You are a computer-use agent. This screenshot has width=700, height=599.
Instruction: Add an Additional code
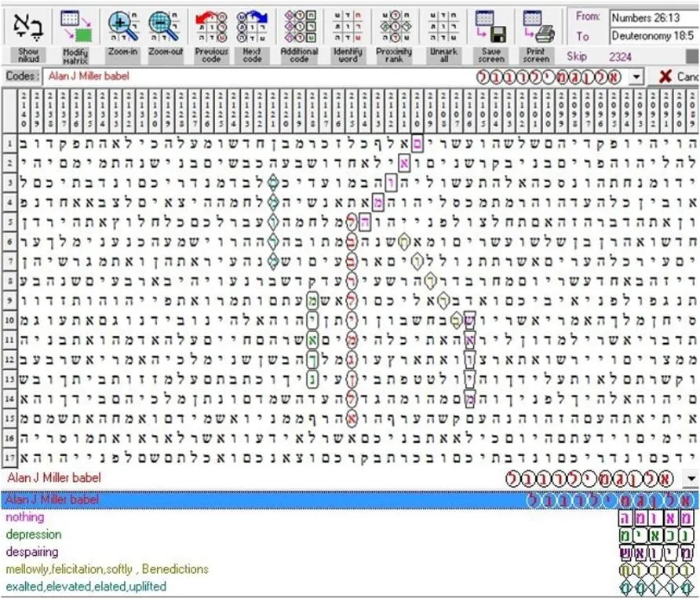[300, 38]
